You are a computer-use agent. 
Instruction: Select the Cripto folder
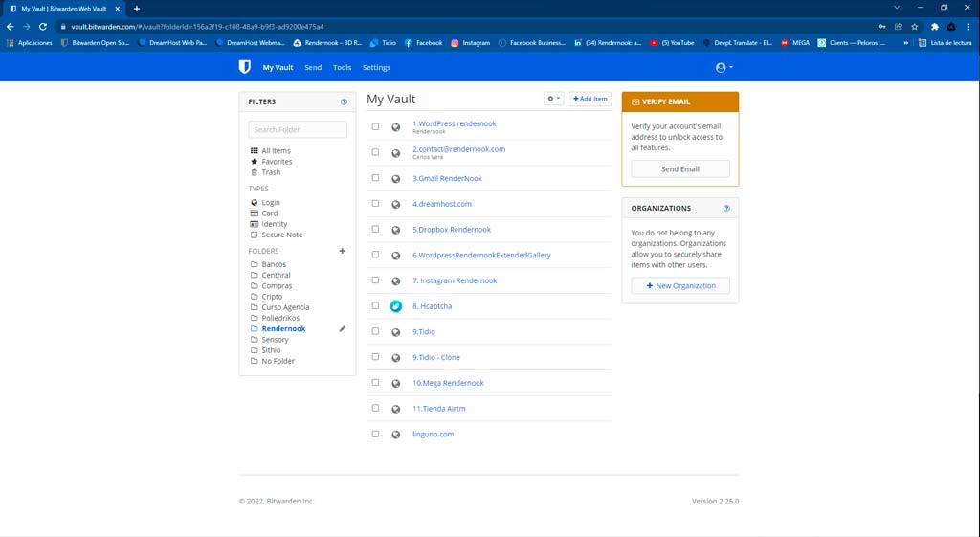[272, 297]
